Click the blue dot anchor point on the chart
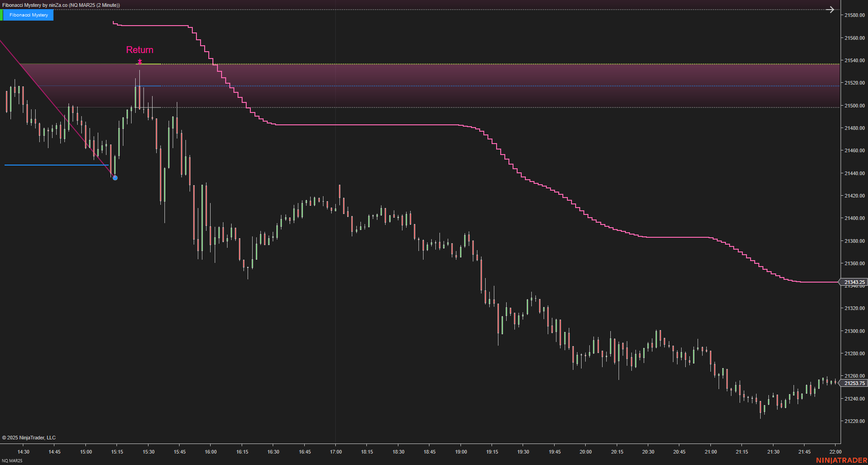The image size is (868, 465). pyautogui.click(x=115, y=178)
